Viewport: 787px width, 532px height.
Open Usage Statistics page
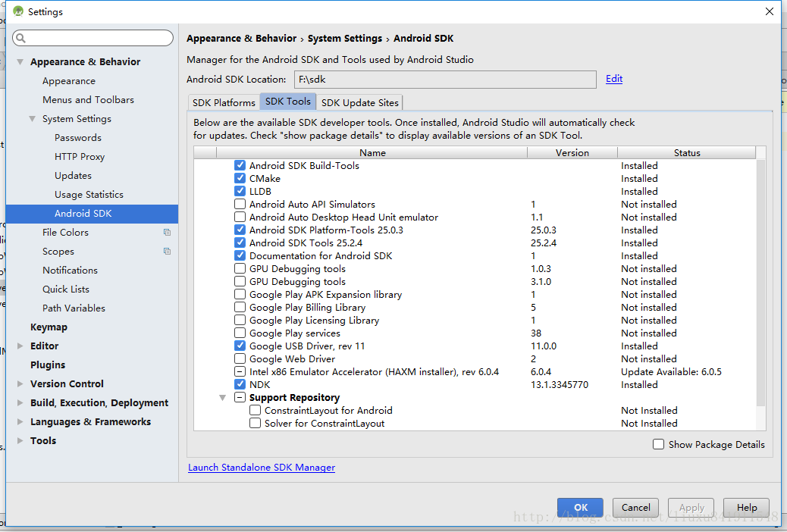coord(89,194)
